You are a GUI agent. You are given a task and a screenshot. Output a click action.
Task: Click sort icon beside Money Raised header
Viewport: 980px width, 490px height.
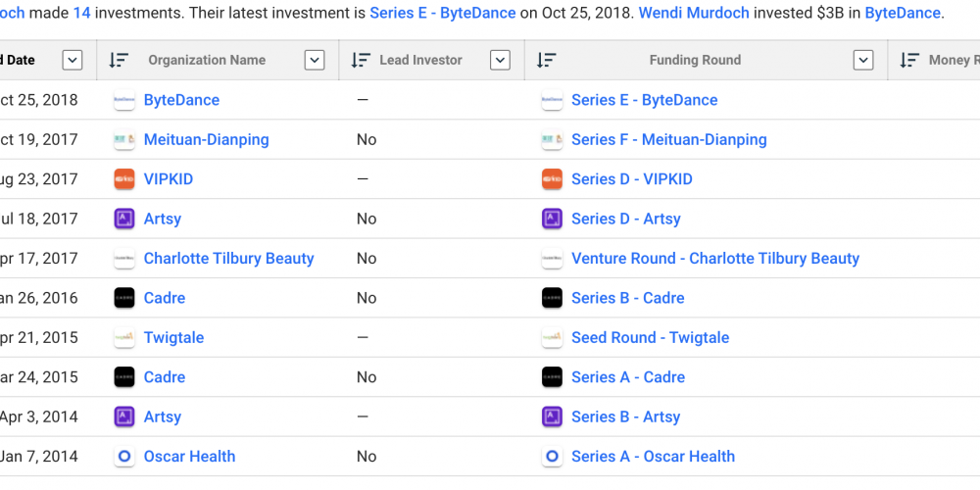point(909,60)
